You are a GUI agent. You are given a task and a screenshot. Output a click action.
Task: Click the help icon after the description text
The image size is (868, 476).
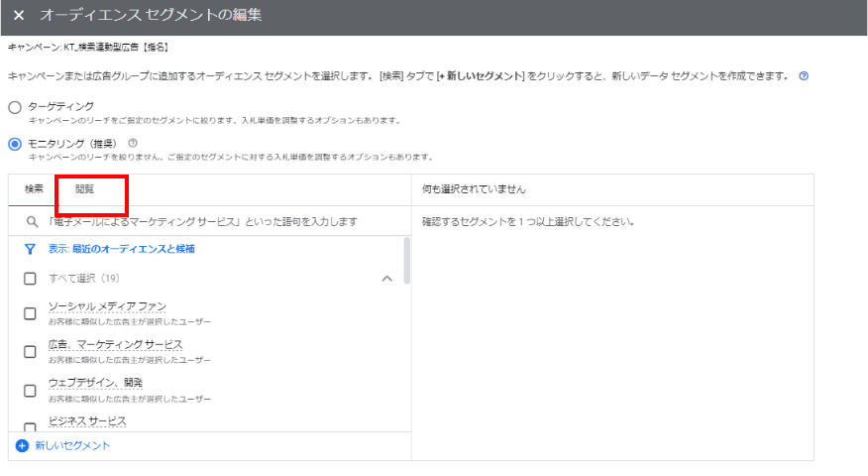point(804,75)
